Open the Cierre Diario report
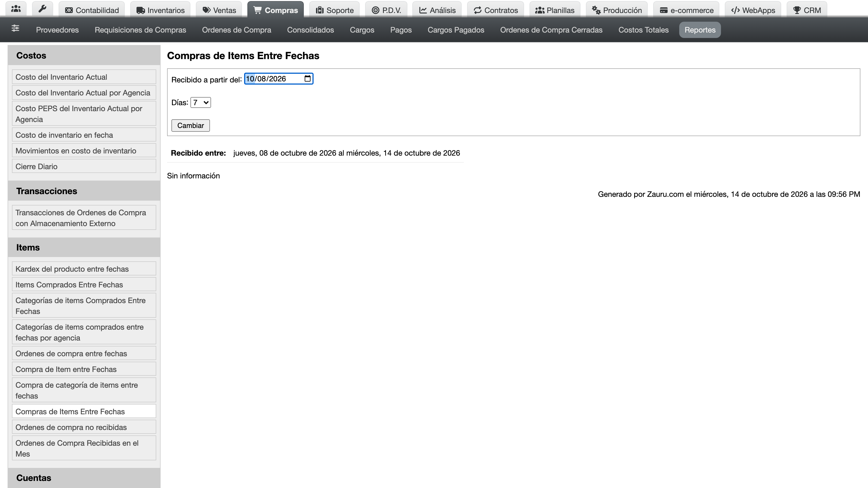Viewport: 868px width, 488px height. 84,166
